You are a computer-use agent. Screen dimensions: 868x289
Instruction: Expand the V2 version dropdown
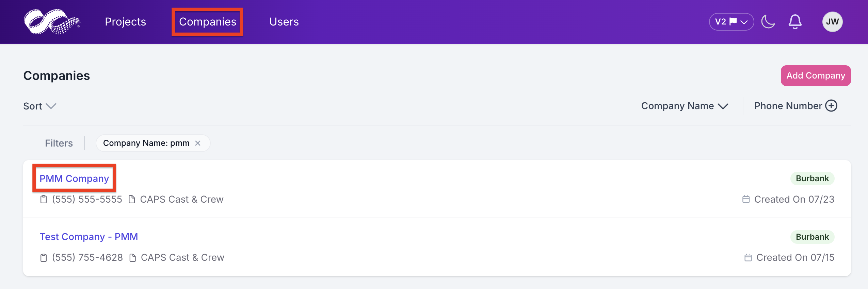point(731,22)
